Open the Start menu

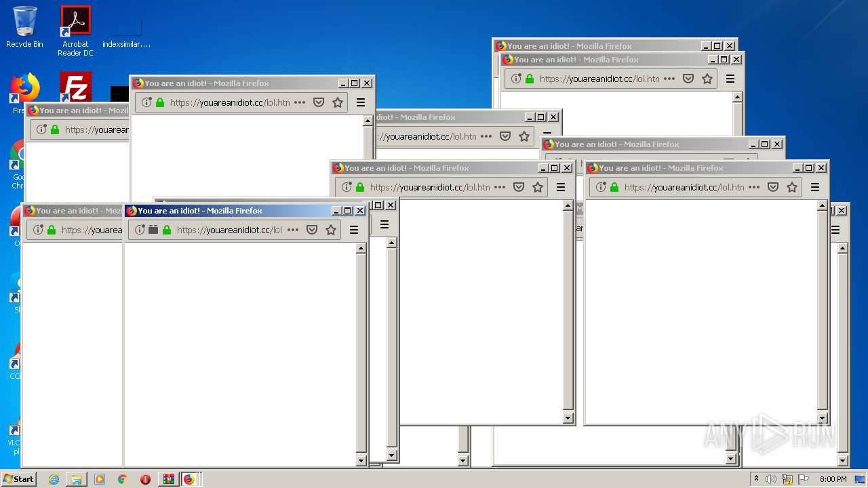click(x=18, y=479)
